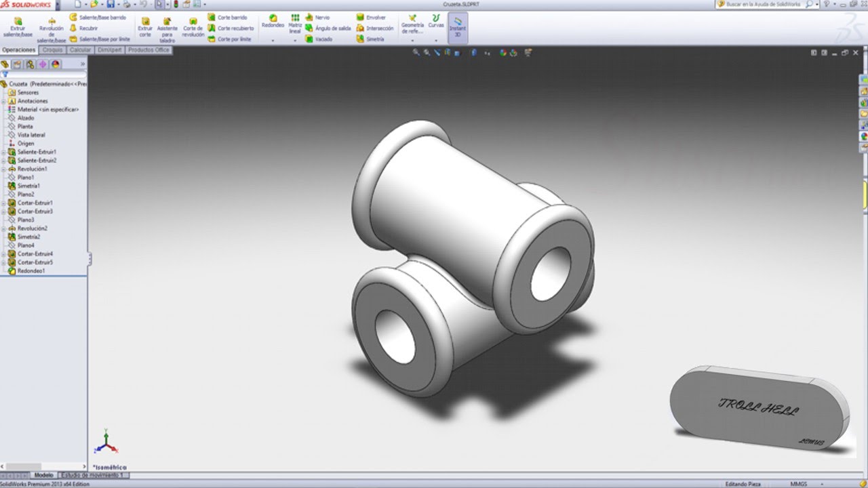Choose Corte barrido tool
This screenshot has width=868, height=488.
(x=227, y=17)
